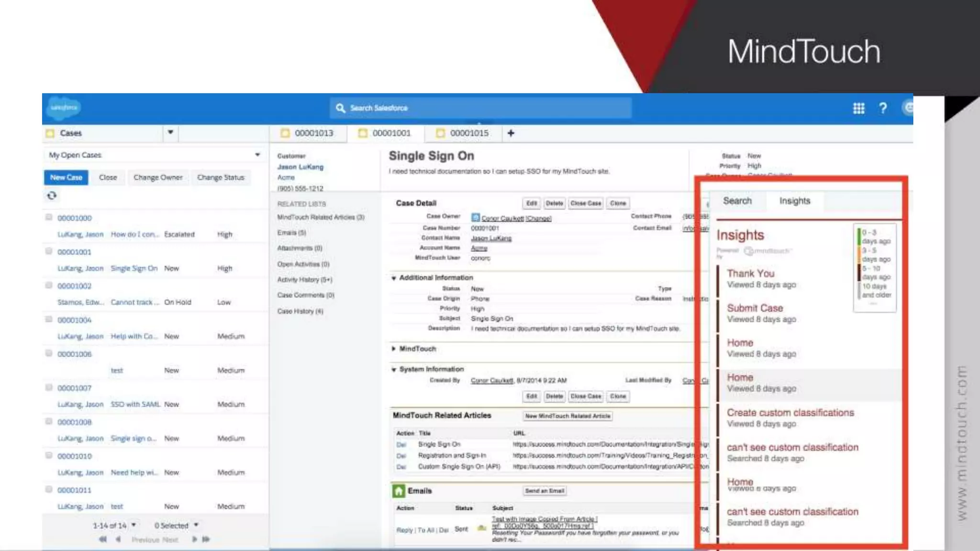Click the Salesforce cloud logo
The height and width of the screenshot is (551, 980).
pyautogui.click(x=64, y=108)
